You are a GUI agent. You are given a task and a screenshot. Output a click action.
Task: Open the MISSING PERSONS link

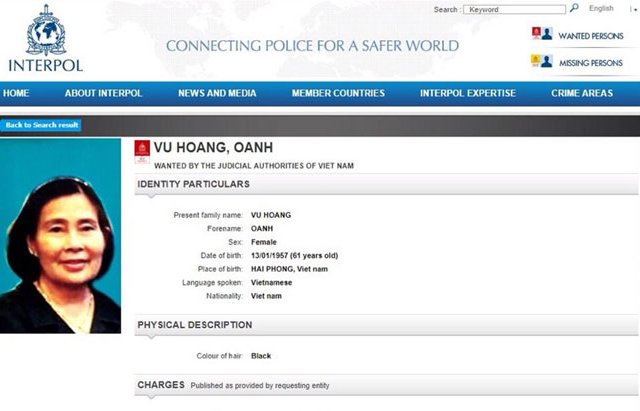tap(590, 63)
